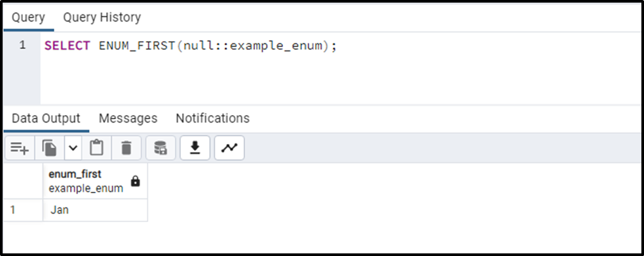644x256 pixels.
Task: Click the lock icon in enum_first column
Action: [x=135, y=181]
